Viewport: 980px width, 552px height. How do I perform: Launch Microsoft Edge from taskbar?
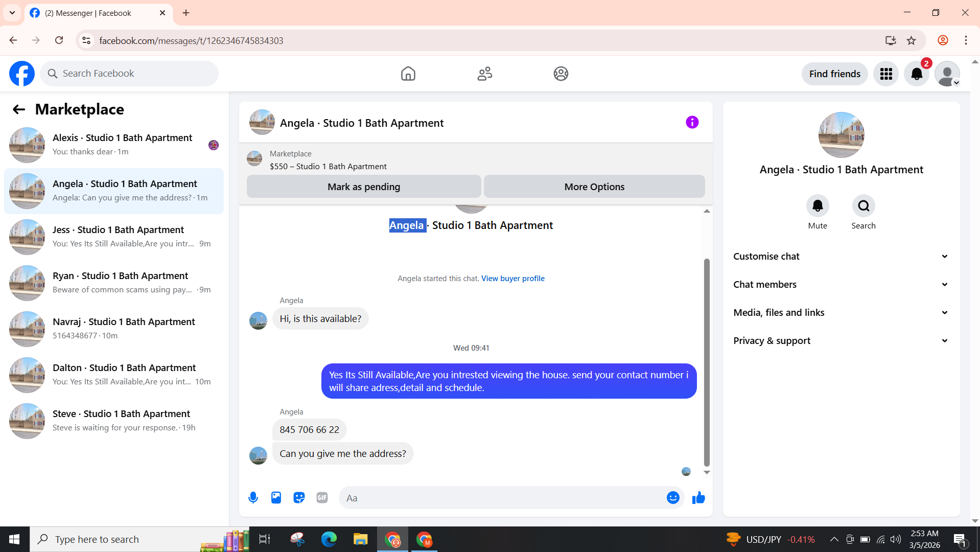coord(329,539)
